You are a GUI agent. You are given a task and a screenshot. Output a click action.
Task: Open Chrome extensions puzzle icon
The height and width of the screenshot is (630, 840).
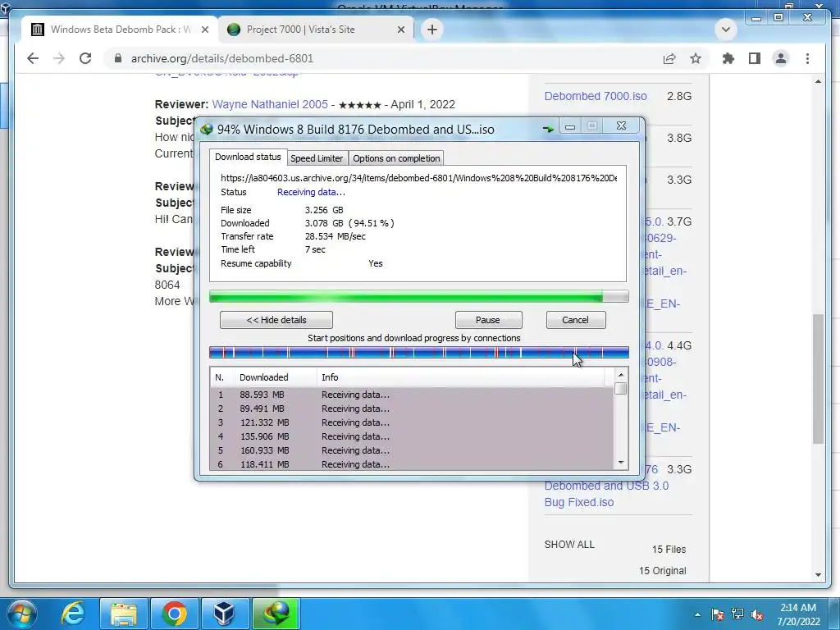coord(728,58)
